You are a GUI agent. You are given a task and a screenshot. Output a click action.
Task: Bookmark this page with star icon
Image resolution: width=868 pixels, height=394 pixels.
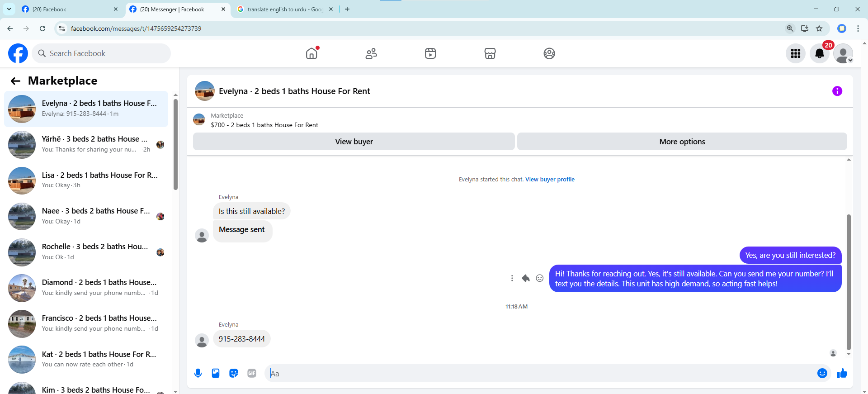pos(819,28)
